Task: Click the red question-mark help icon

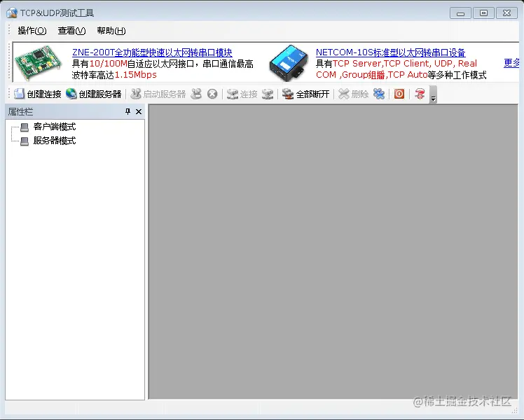Action: point(420,94)
